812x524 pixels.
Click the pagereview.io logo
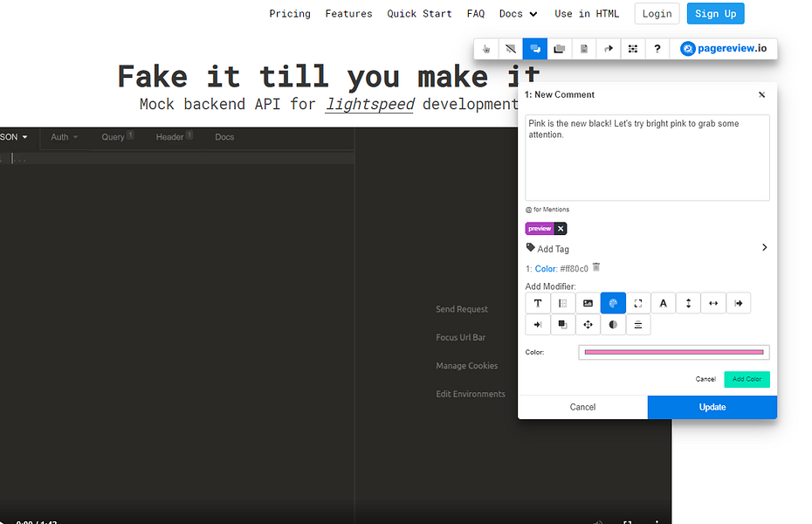tap(725, 49)
